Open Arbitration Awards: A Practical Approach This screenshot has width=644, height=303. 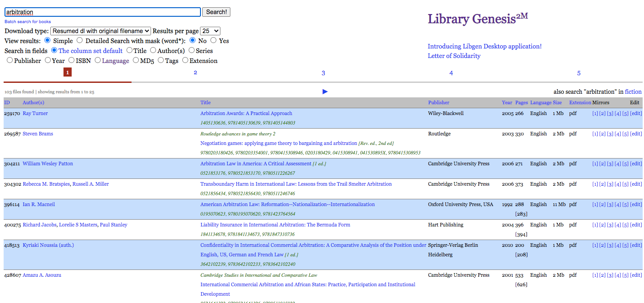coord(246,113)
